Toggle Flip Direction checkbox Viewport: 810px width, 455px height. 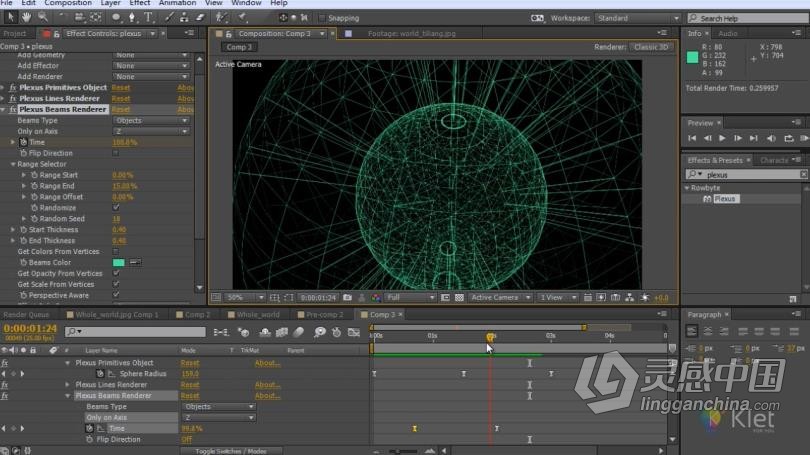(x=116, y=153)
